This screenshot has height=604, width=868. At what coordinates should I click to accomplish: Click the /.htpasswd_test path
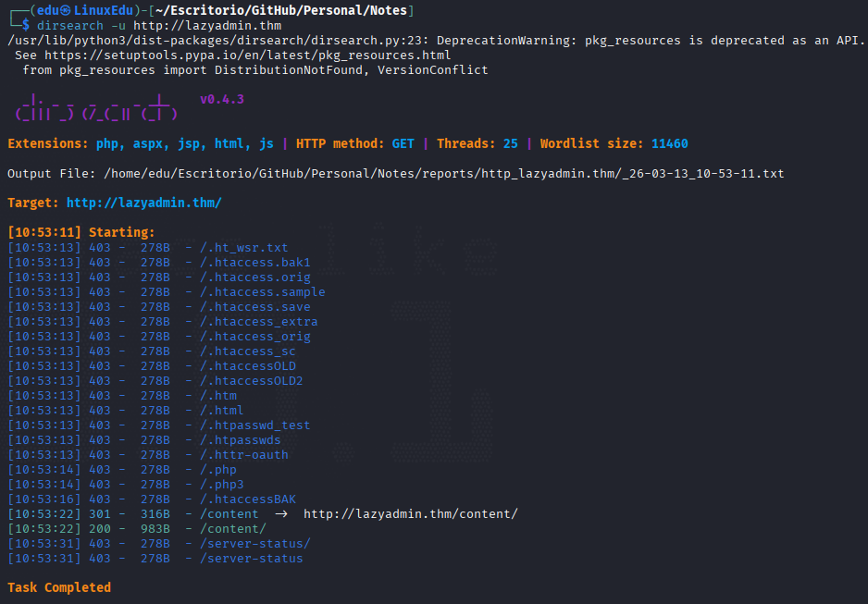pos(255,425)
